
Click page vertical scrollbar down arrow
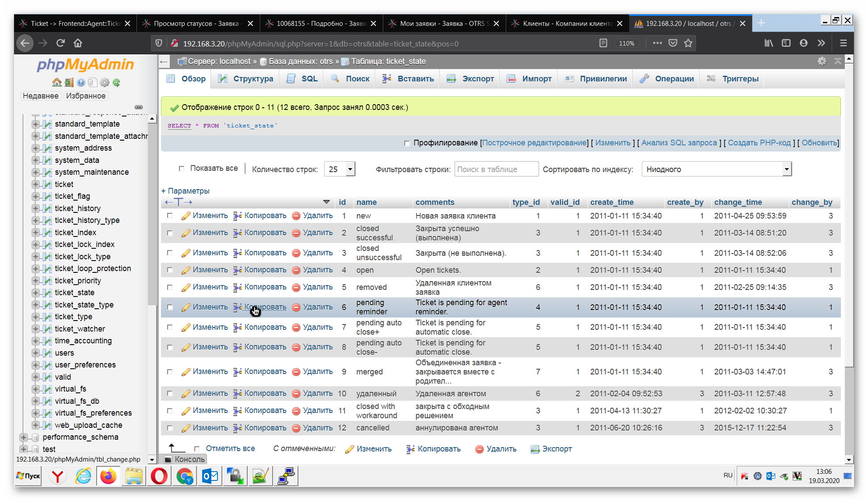(849, 460)
